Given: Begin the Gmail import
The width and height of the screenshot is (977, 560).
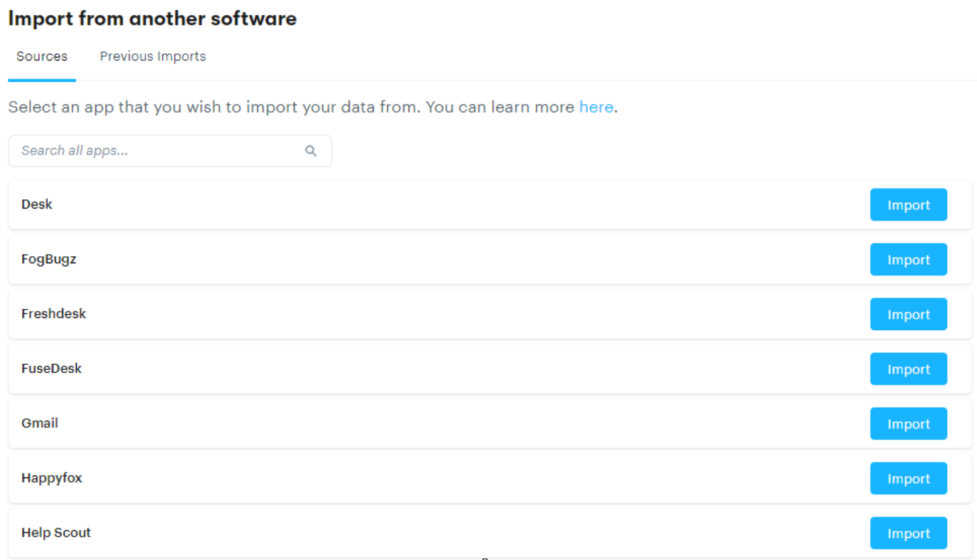Looking at the screenshot, I should [x=909, y=424].
